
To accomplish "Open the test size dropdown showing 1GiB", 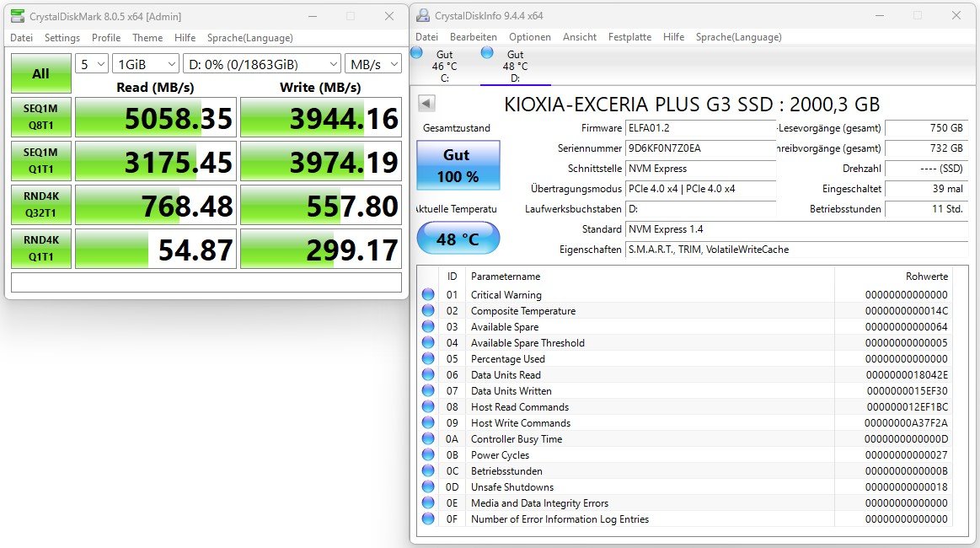I will [143, 63].
